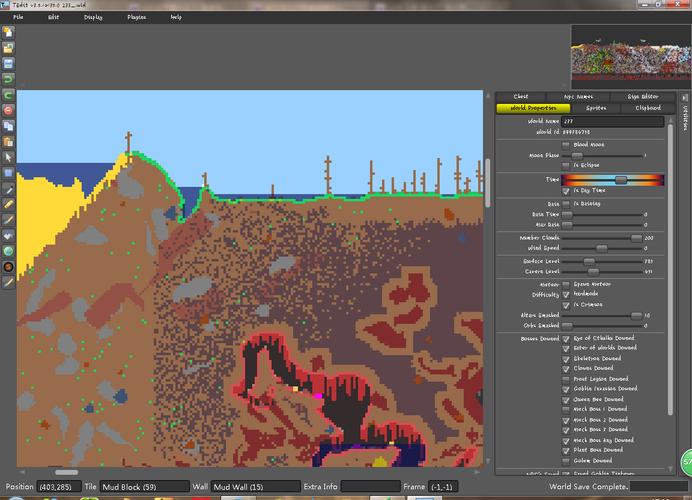
Task: Enable the Spawn Meteor checkbox
Action: point(566,284)
